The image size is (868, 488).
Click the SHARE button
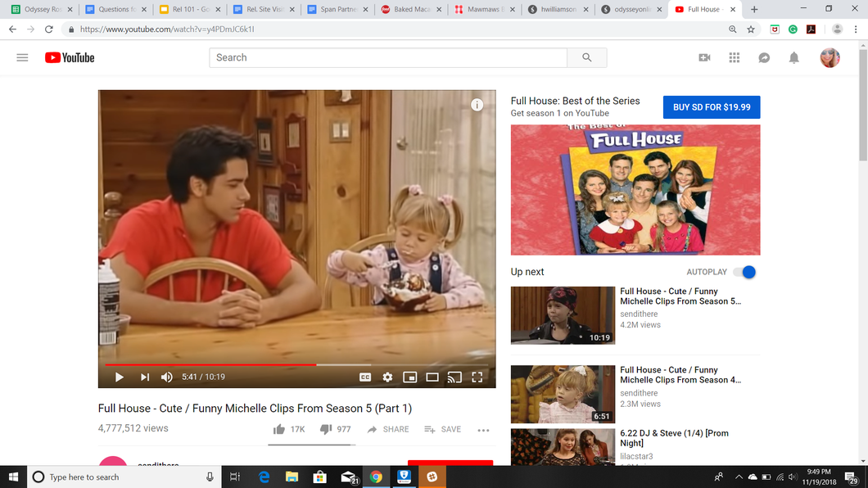pos(388,429)
